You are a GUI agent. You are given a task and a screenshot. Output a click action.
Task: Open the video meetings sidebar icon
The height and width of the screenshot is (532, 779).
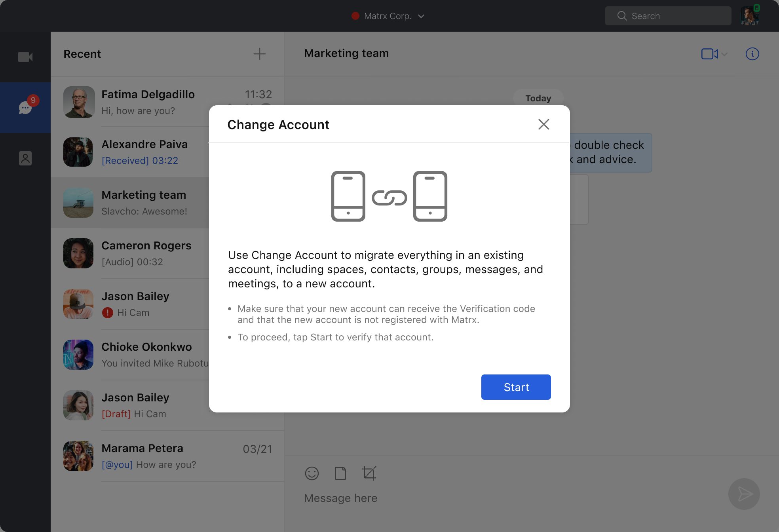click(25, 57)
